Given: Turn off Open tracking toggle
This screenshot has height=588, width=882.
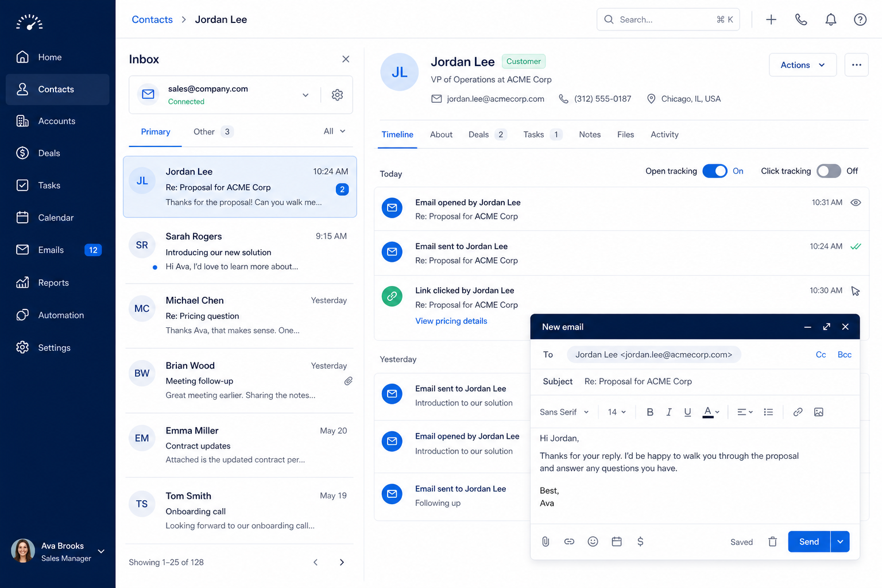Looking at the screenshot, I should (715, 171).
